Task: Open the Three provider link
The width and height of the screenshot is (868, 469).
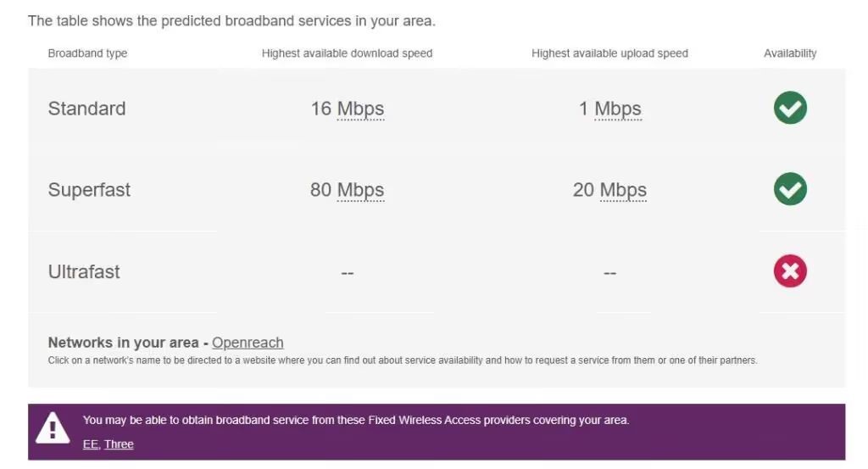Action: pyautogui.click(x=119, y=444)
